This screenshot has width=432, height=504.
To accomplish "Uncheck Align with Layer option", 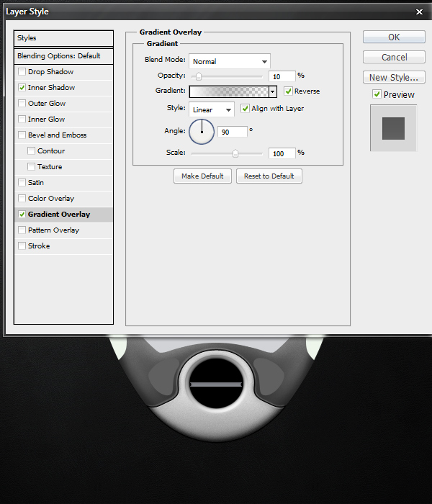I will [245, 108].
